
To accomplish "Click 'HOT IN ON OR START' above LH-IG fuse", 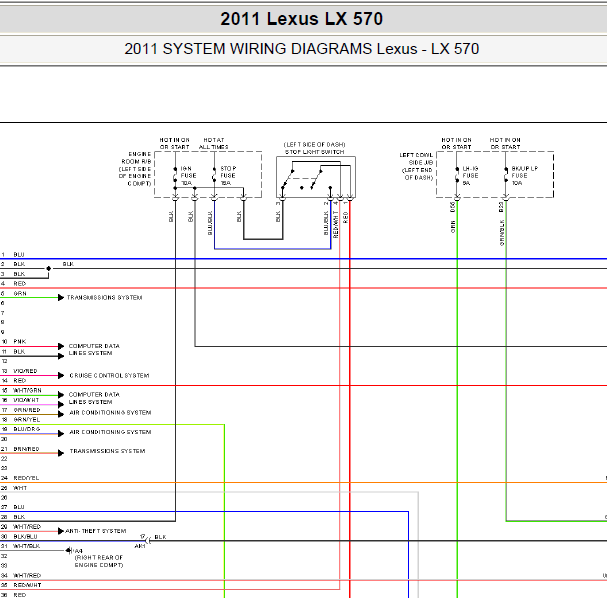I will point(456,144).
